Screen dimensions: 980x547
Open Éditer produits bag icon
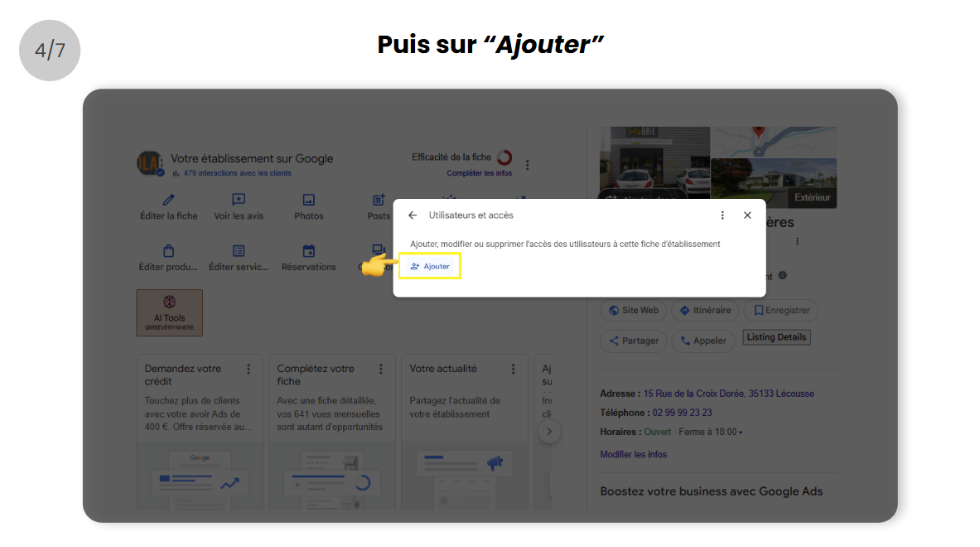169,251
